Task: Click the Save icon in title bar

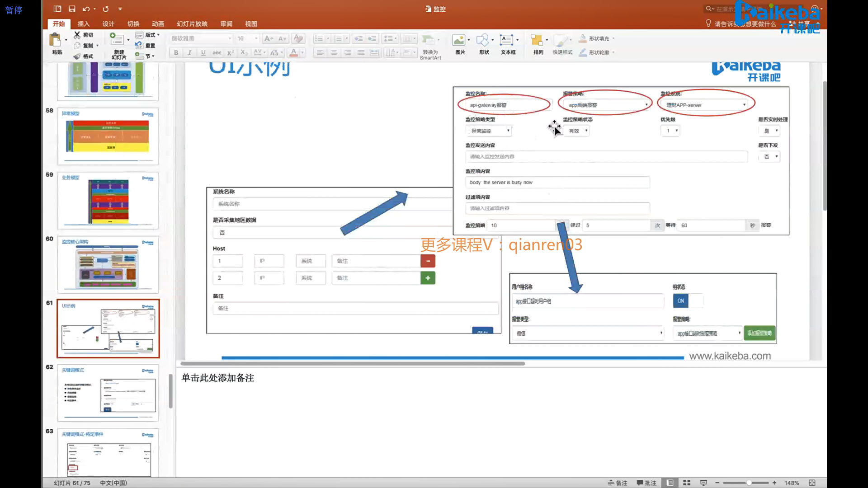Action: 72,9
